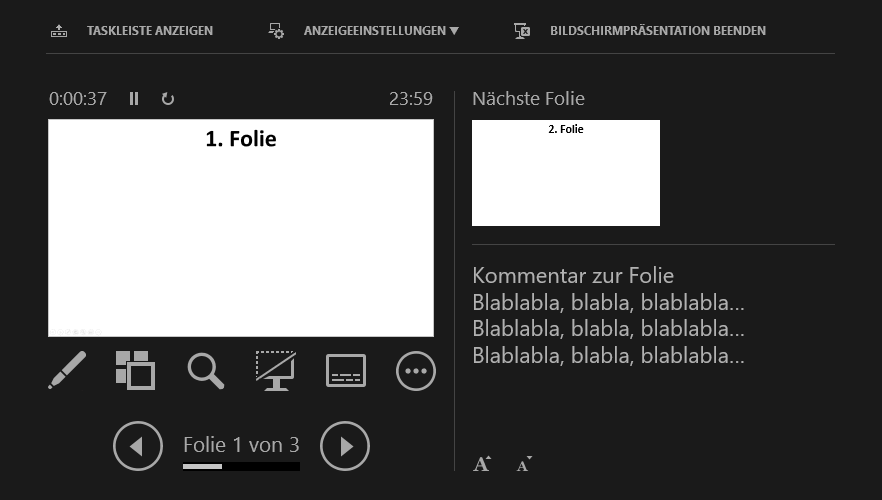Open more slide show options menu
This screenshot has width=882, height=500.
416,371
